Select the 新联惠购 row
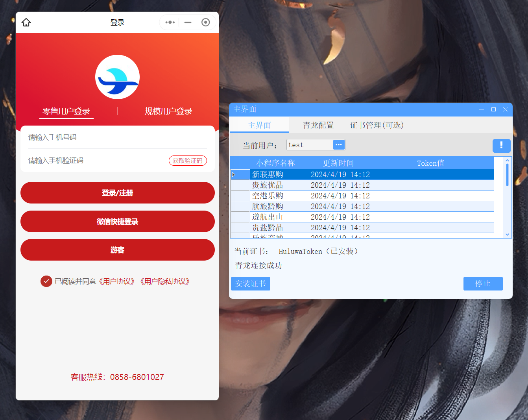Image resolution: width=528 pixels, height=420 pixels. click(x=362, y=174)
